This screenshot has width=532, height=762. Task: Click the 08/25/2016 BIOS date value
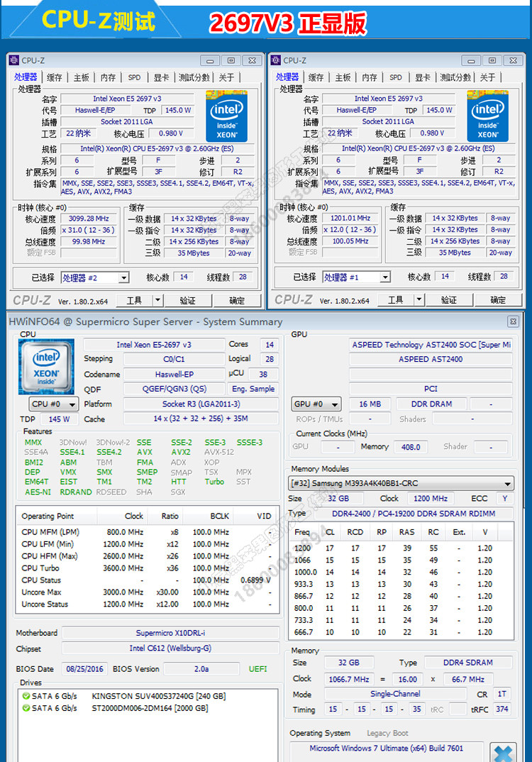pos(84,668)
